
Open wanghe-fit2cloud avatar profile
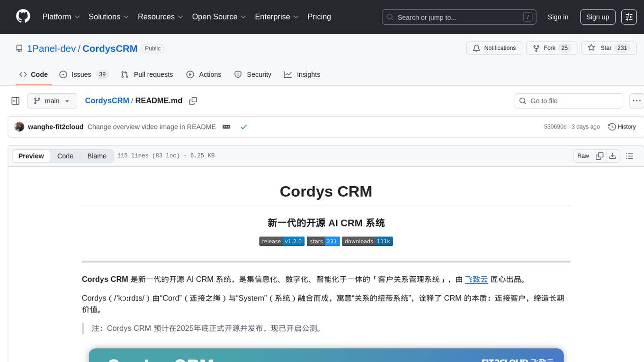tap(19, 127)
